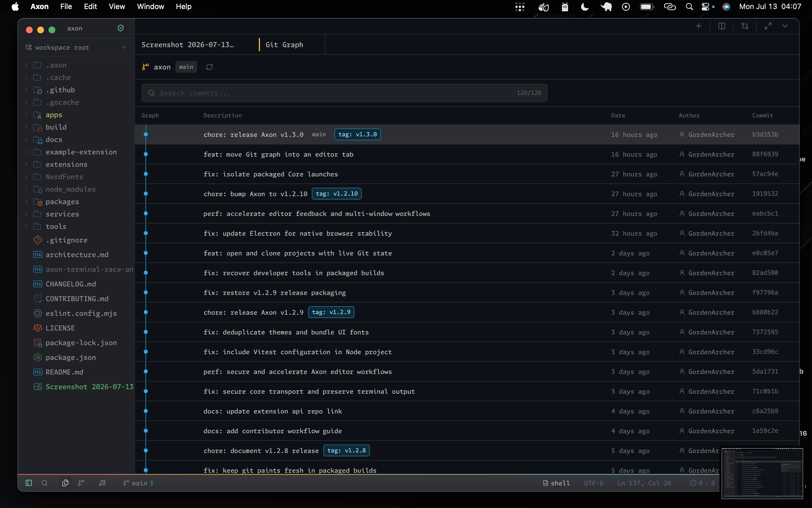This screenshot has height=508, width=812.
Task: Open the chevron menu at top right
Action: pos(785,26)
